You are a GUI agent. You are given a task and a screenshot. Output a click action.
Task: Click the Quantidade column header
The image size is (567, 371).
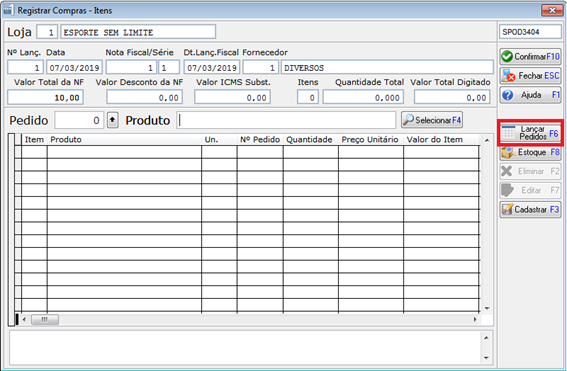click(311, 140)
